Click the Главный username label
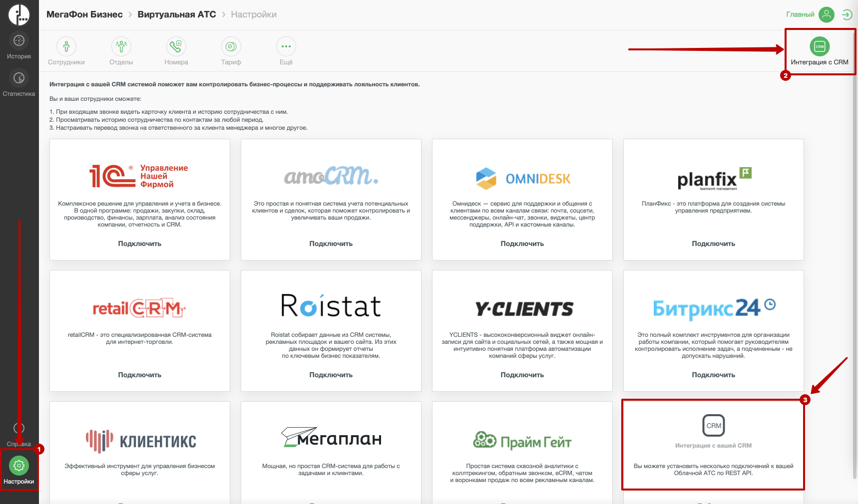This screenshot has width=858, height=504. point(800,14)
